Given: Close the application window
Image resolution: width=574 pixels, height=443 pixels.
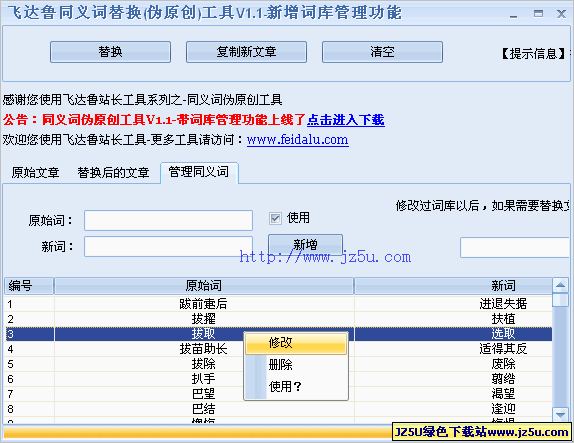Looking at the screenshot, I should click(561, 14).
